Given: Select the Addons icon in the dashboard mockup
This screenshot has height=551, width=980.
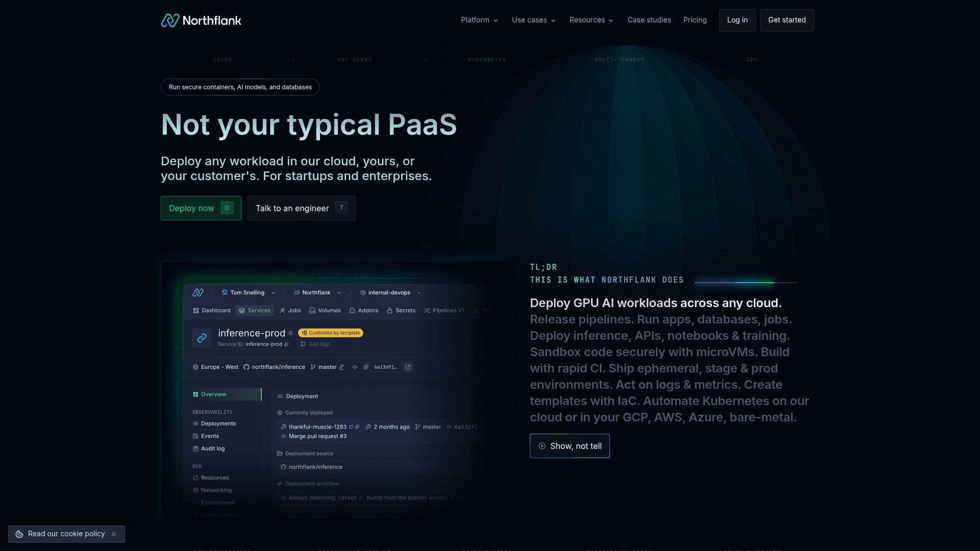Looking at the screenshot, I should click(x=352, y=310).
